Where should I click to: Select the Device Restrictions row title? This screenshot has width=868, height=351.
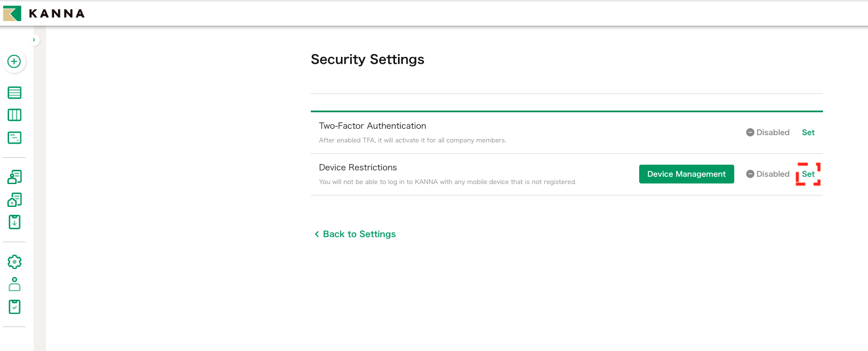point(357,168)
